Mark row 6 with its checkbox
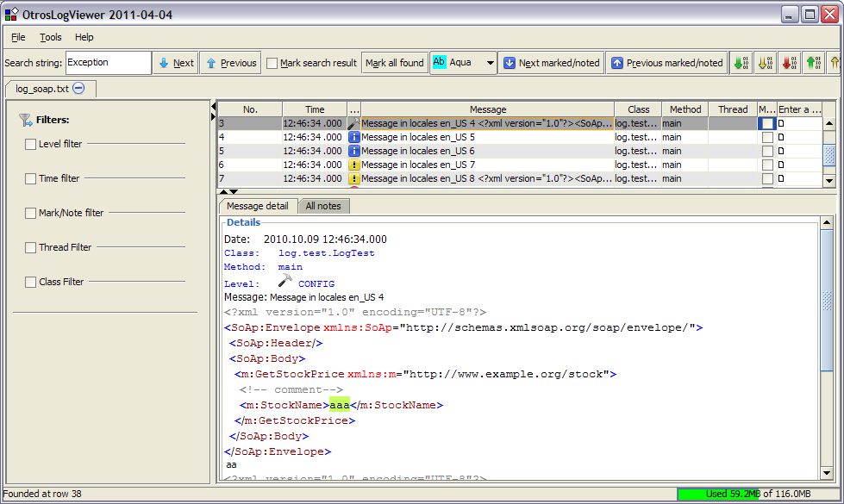844x504 pixels. coord(767,165)
